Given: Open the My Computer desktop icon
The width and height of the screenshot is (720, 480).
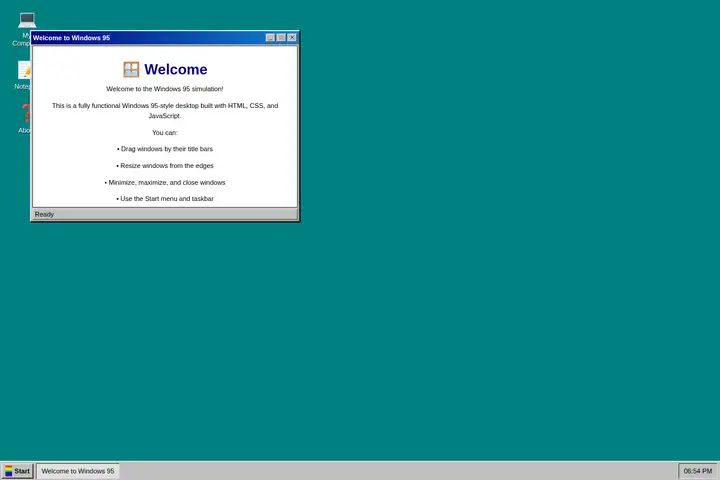Looking at the screenshot, I should [22, 29].
